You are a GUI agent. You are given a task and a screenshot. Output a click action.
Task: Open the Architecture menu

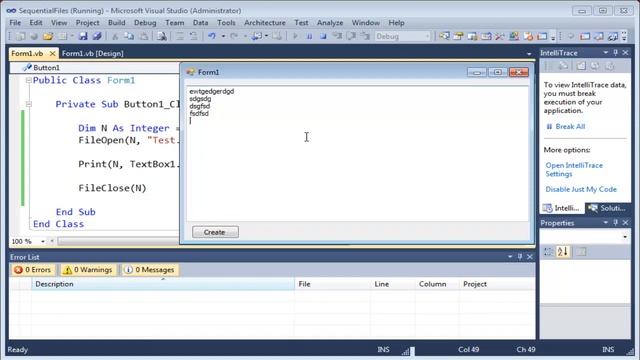coord(264,23)
